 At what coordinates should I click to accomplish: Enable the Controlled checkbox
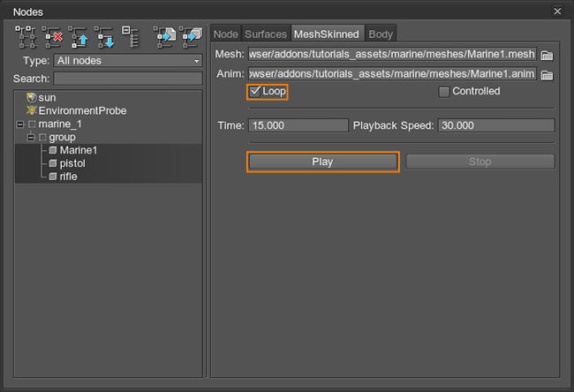coord(444,92)
